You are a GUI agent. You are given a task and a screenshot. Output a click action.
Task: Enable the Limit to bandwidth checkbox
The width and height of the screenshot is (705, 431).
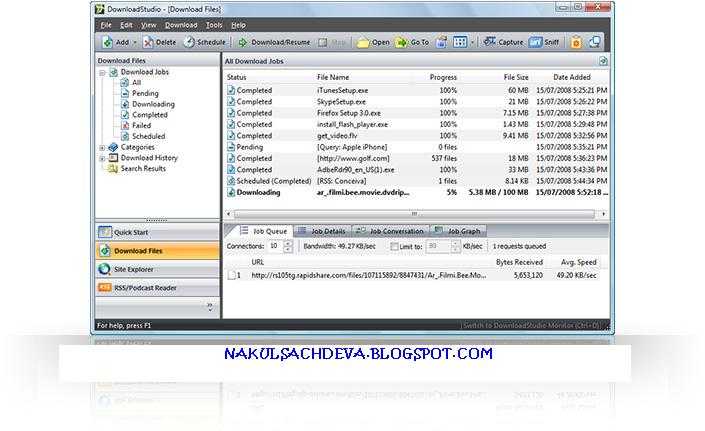(394, 246)
